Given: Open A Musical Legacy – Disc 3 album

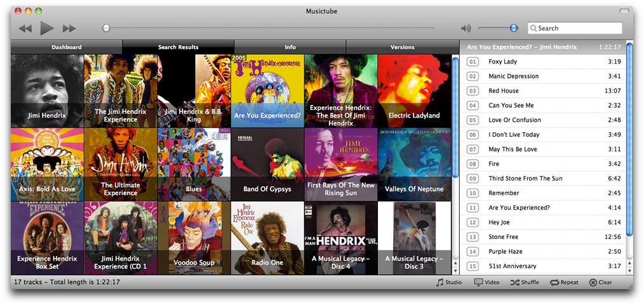Looking at the screenshot, I should tap(414, 238).
